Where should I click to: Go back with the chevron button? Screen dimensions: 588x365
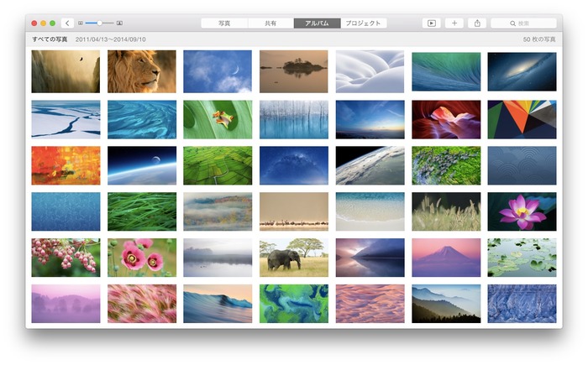(67, 23)
